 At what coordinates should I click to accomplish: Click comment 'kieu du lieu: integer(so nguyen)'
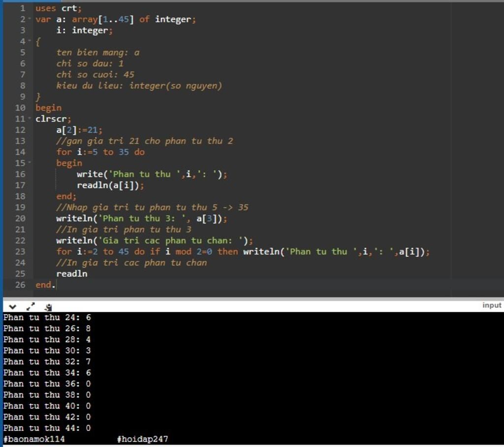click(x=139, y=86)
